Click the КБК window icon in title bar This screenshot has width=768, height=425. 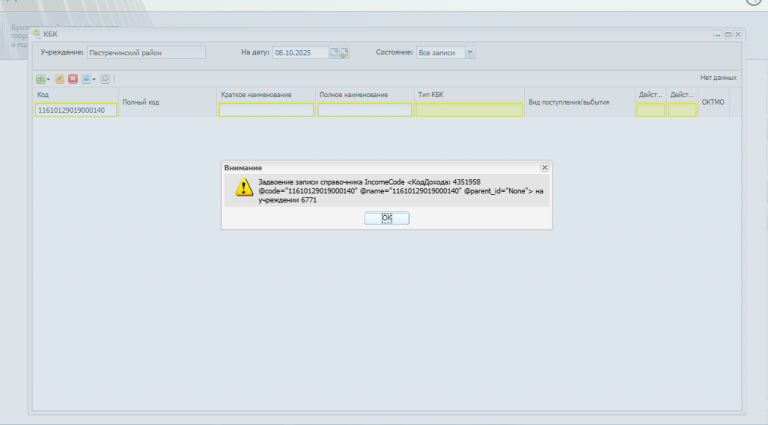pyautogui.click(x=36, y=34)
